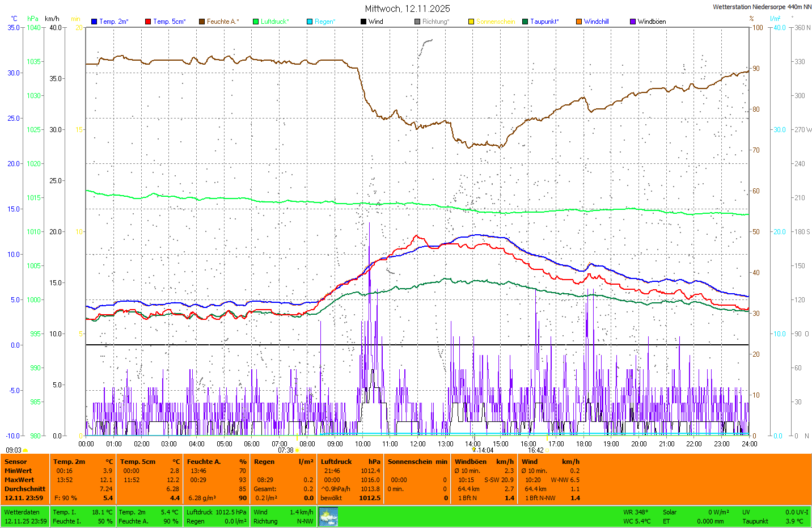This screenshot has width=812, height=528.
Task: Click the sunrise sun marker at 07:38
Action: point(297,450)
